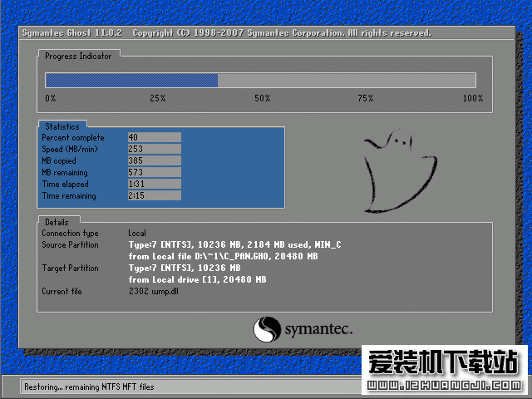The height and width of the screenshot is (399, 532).
Task: Click the 'Time remaining' label
Action: click(69, 196)
